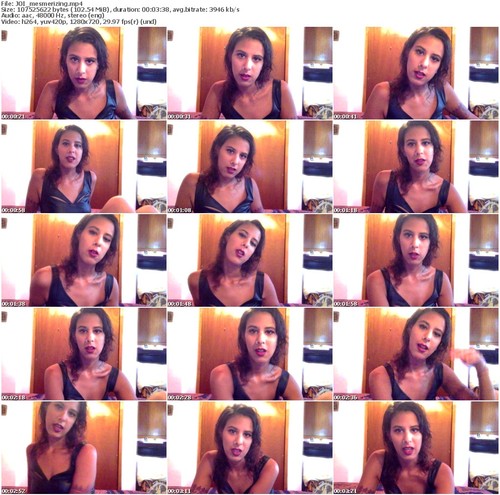Click the Size and duration info line
500x495 pixels.
tap(120, 10)
